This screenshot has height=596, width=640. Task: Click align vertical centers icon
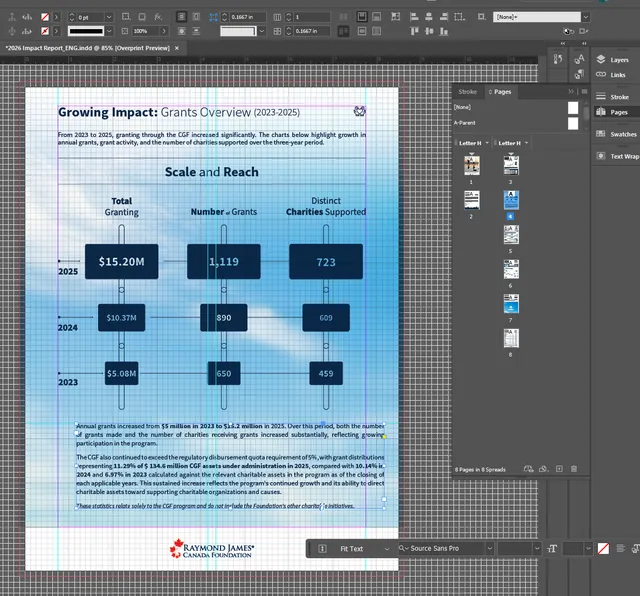429,31
